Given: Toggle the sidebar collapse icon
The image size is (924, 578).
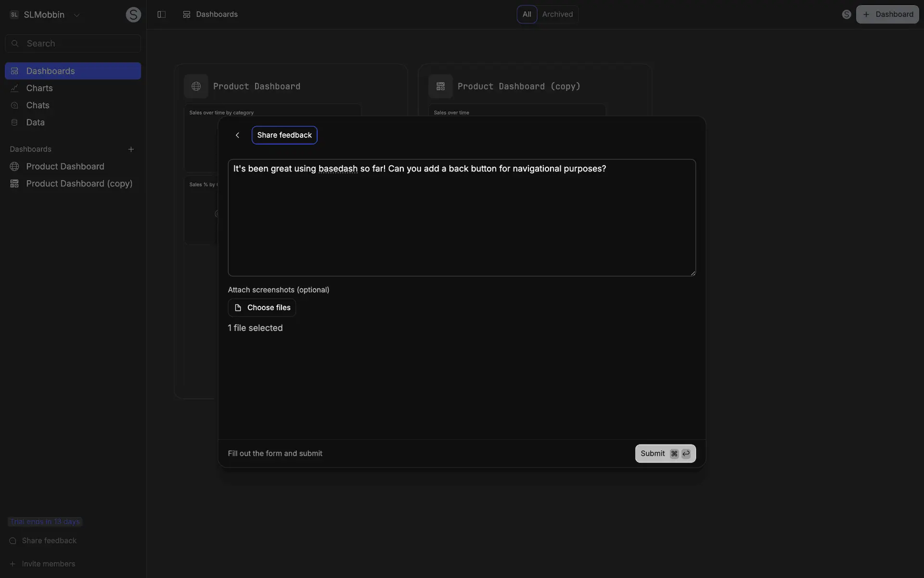Looking at the screenshot, I should pyautogui.click(x=162, y=14).
